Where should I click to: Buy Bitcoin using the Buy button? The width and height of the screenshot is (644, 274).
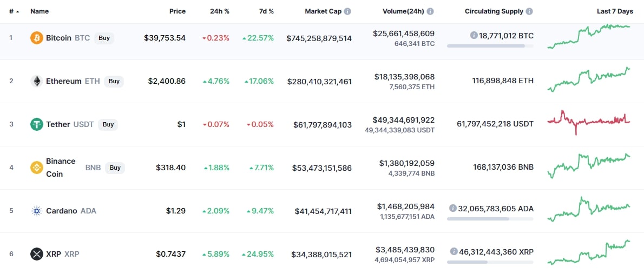(x=104, y=38)
